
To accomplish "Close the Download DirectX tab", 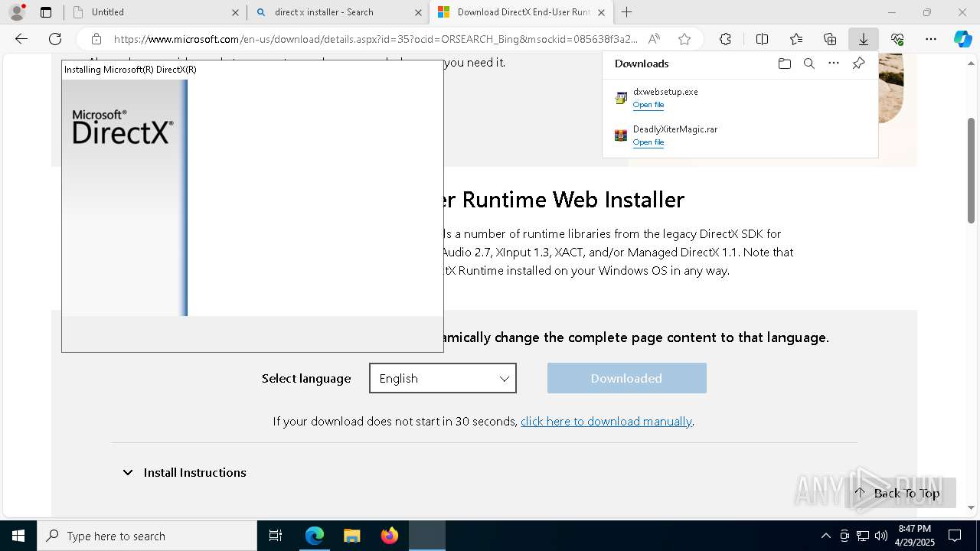I will point(601,12).
